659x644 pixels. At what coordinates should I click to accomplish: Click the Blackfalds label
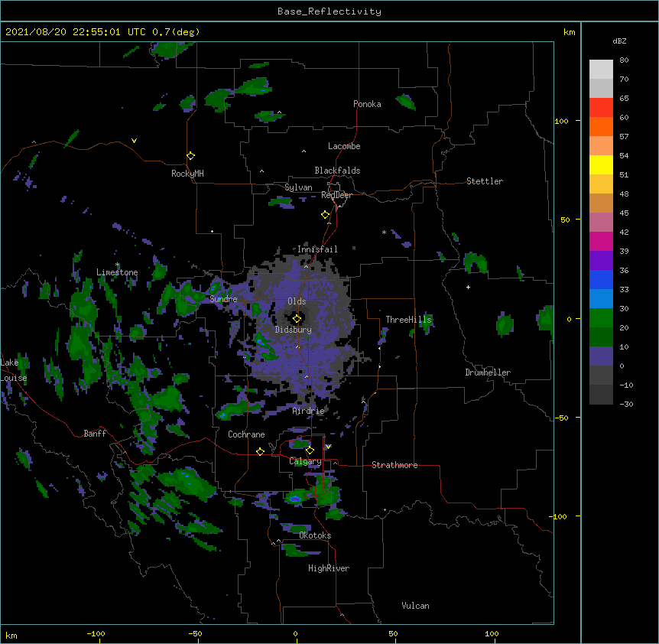(337, 171)
